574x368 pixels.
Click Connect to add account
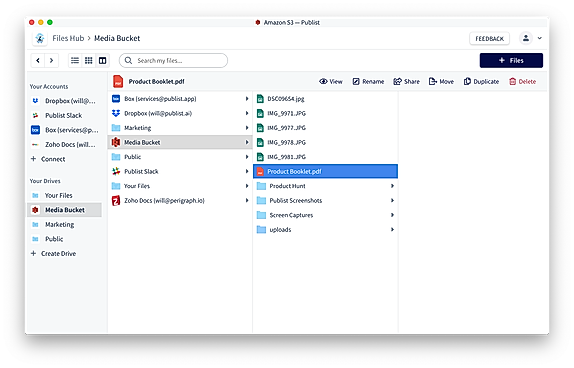[x=48, y=159]
